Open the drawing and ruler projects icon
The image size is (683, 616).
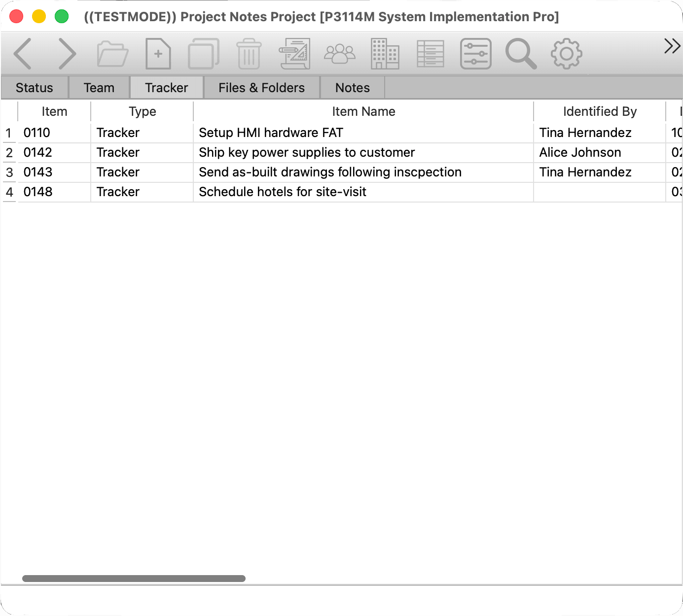pos(294,54)
